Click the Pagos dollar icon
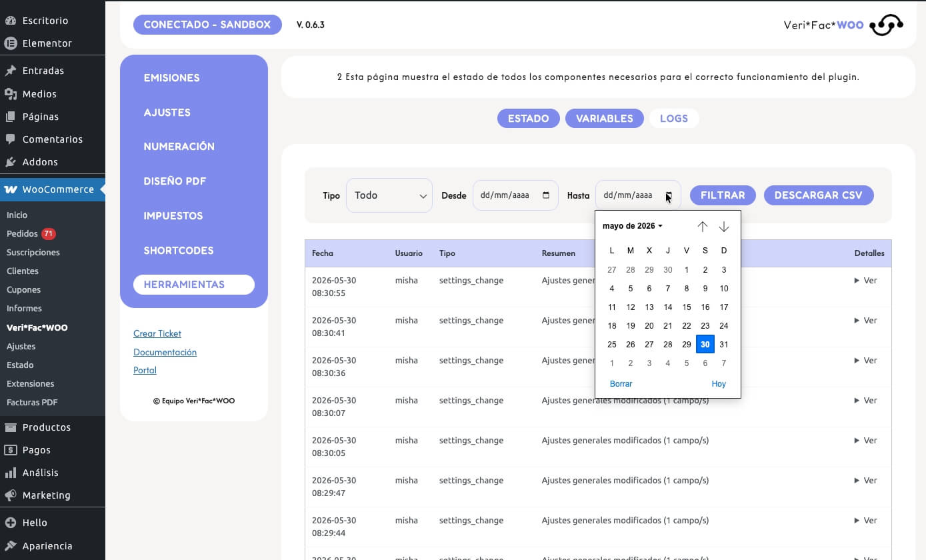 click(11, 450)
